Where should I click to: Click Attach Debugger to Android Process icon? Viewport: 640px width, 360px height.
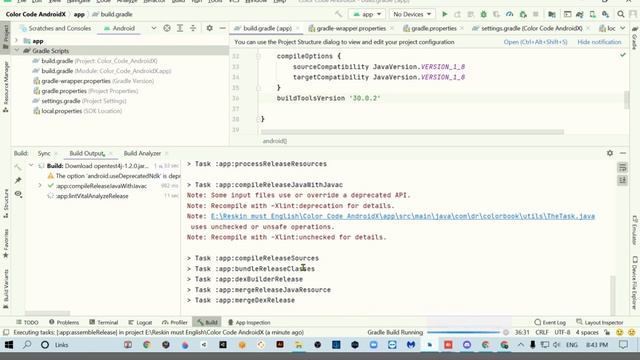523,14
